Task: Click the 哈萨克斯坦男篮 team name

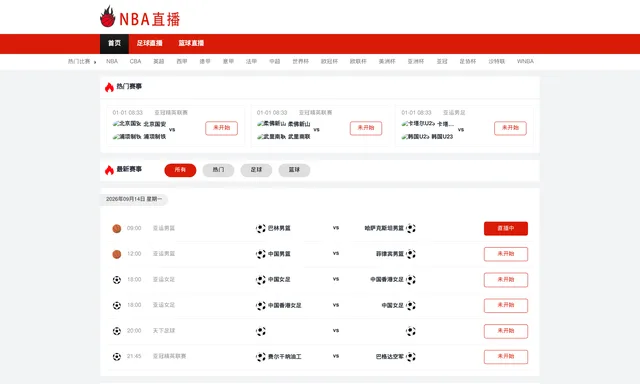Action: coord(384,228)
